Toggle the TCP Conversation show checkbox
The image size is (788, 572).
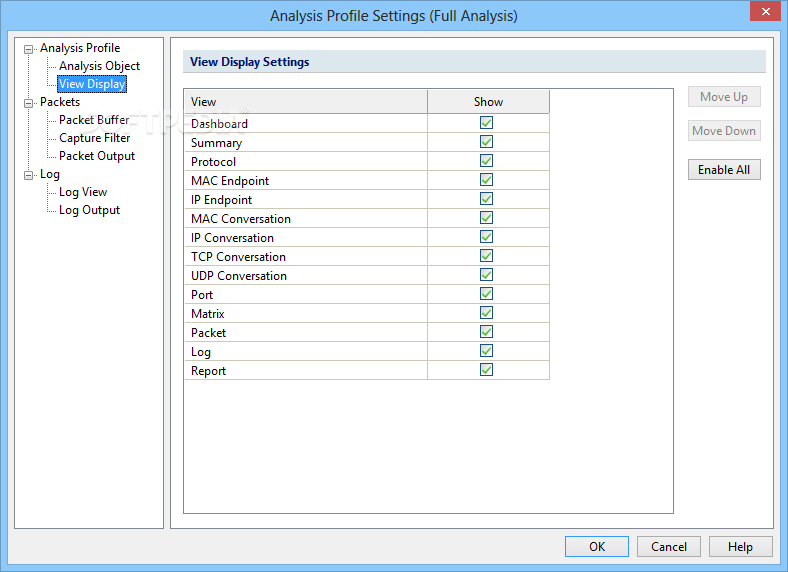(486, 256)
